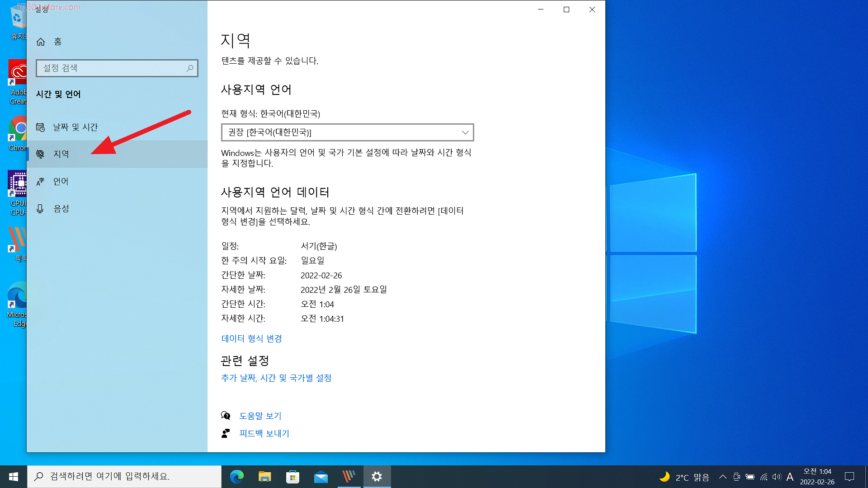Open Mail app from taskbar
The image size is (868, 488).
click(x=321, y=477)
